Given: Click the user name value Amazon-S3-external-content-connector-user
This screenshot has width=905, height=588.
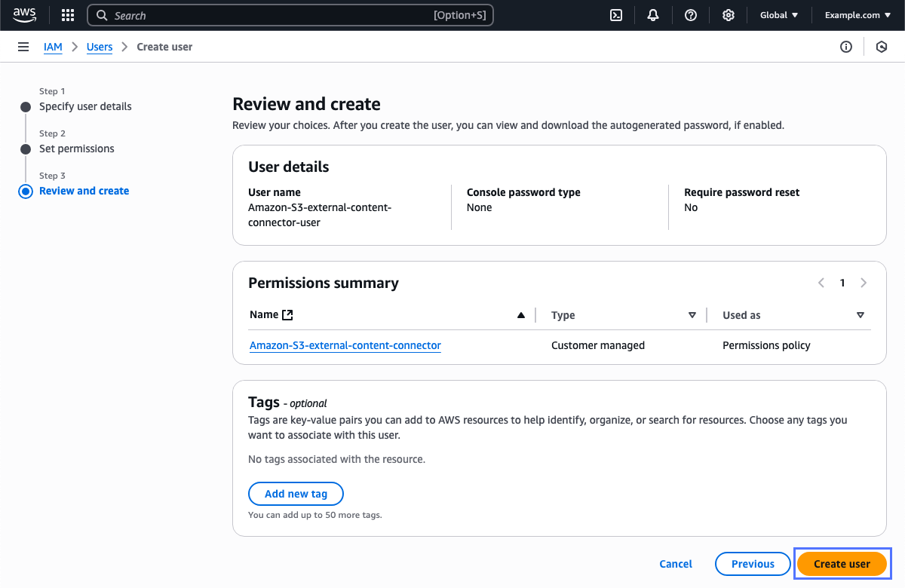Looking at the screenshot, I should click(x=320, y=215).
